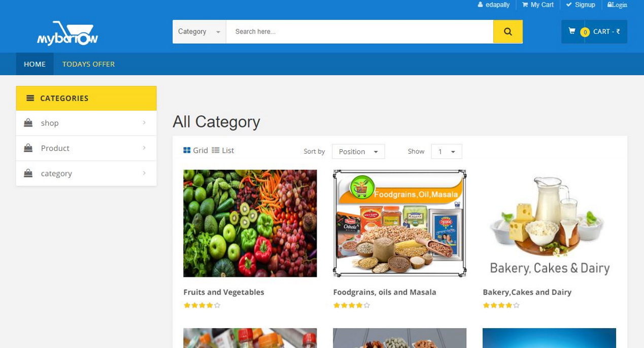Select the HOME menu tab
This screenshot has height=348, width=644.
[x=35, y=64]
